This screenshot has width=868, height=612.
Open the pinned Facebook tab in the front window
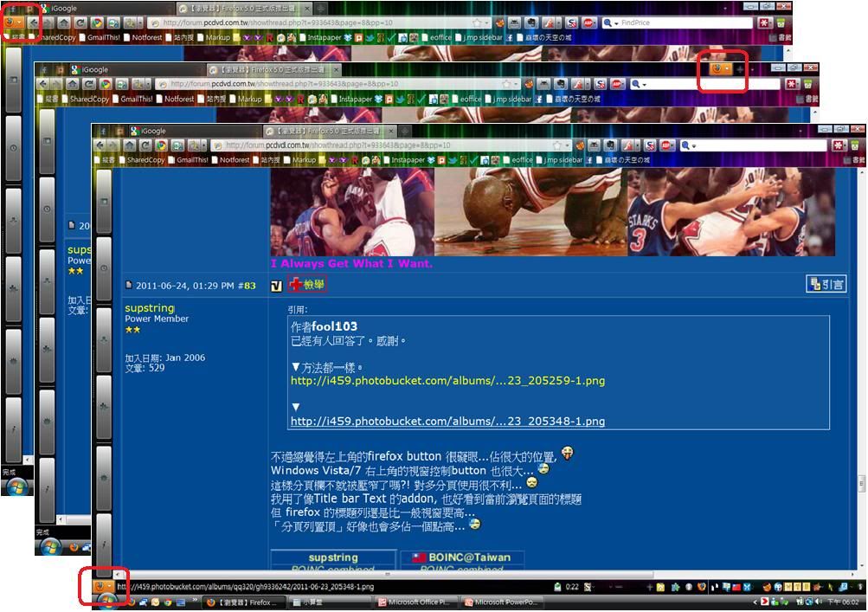click(101, 131)
